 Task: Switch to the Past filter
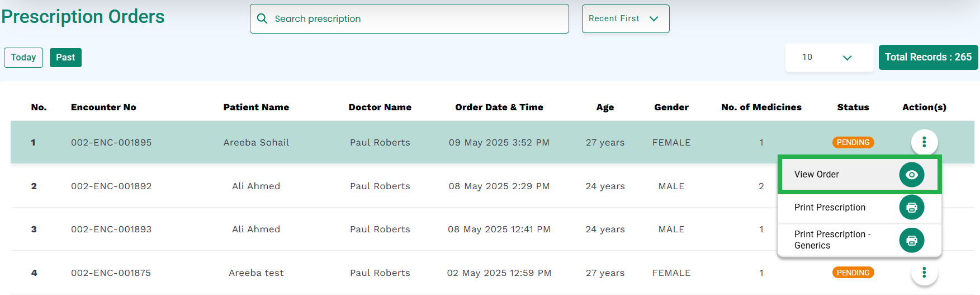click(x=65, y=58)
